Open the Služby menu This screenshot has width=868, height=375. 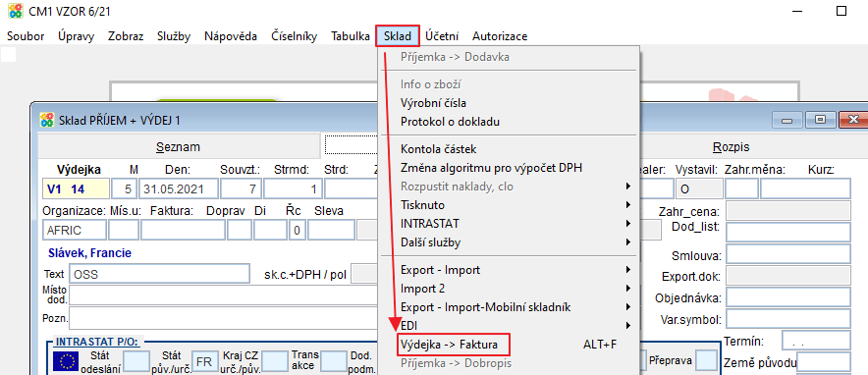click(174, 36)
